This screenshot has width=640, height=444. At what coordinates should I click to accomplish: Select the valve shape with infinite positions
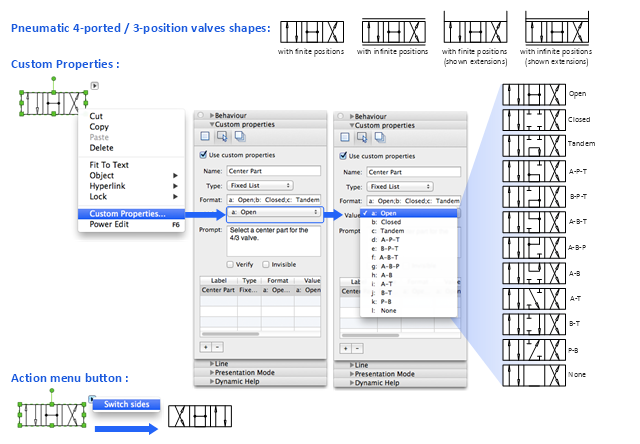click(x=391, y=30)
